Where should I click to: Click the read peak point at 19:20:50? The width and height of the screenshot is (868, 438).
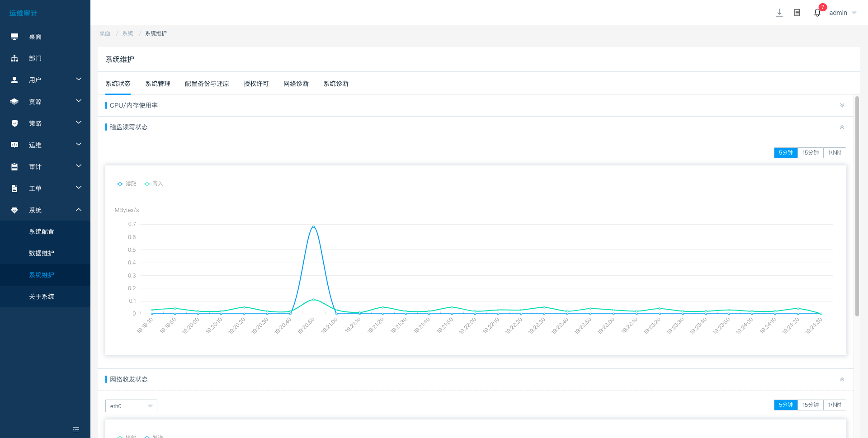(313, 226)
